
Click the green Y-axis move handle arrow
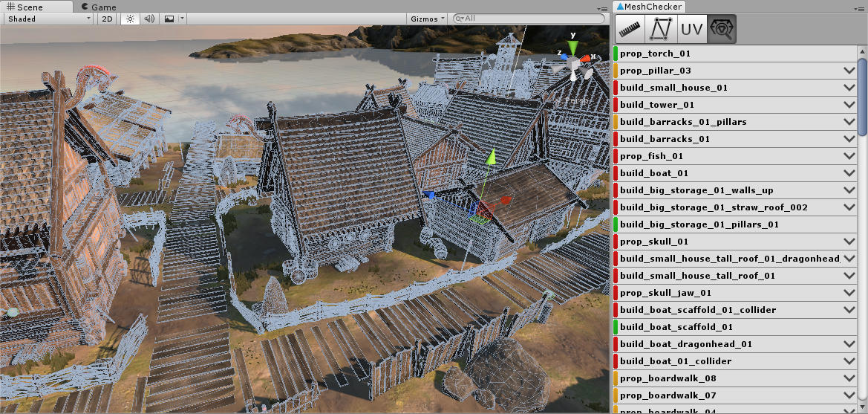[489, 158]
